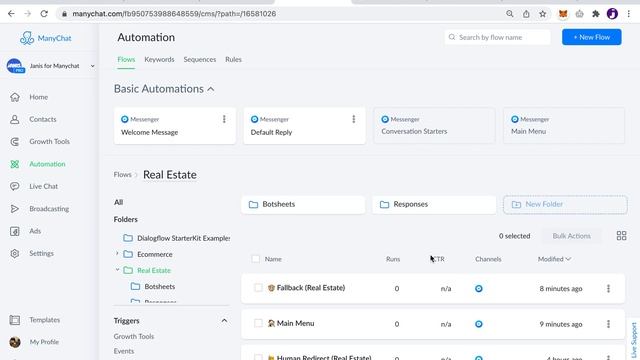Select Dialogflow StarterKit Examples folder

[x=176, y=238]
